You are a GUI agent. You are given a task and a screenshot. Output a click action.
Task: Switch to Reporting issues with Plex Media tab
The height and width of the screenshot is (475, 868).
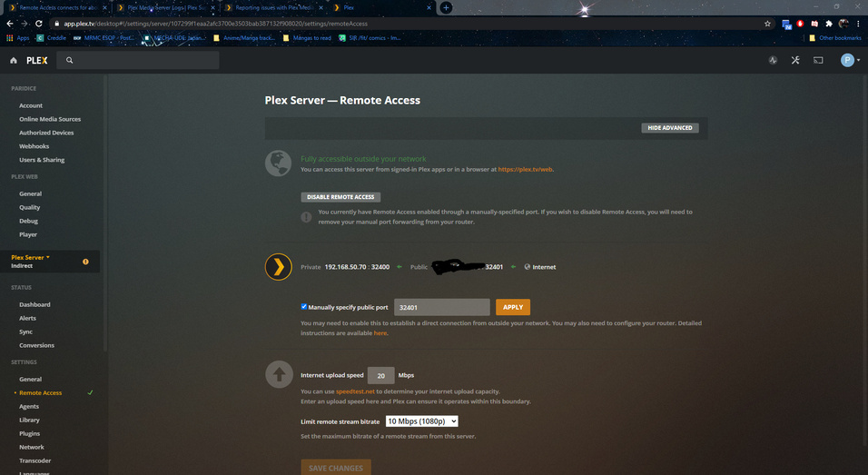(x=273, y=8)
